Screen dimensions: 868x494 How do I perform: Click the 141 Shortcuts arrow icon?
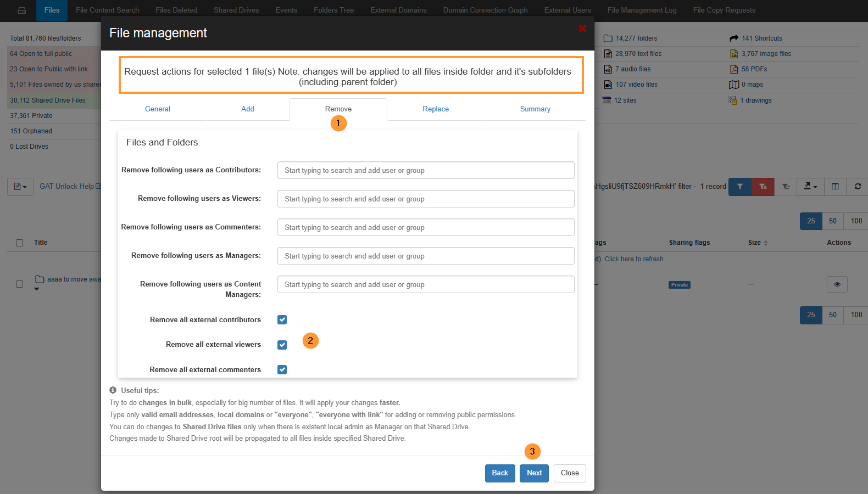(x=734, y=38)
